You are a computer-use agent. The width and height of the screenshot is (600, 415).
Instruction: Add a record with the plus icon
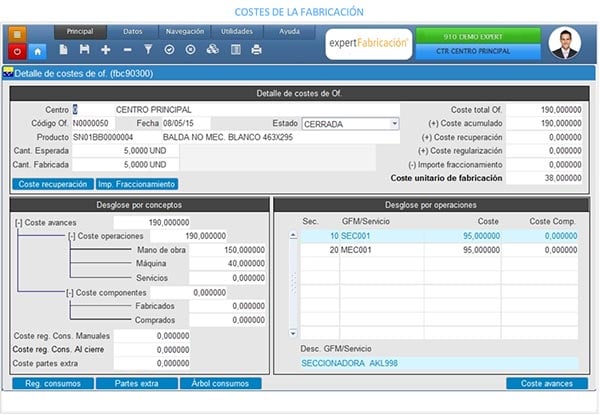click(106, 49)
